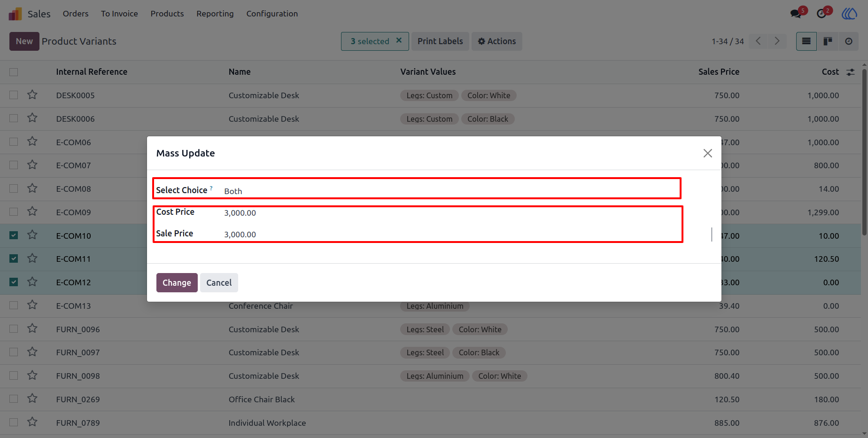
Task: Close the Mass Update dialog
Action: 708,153
